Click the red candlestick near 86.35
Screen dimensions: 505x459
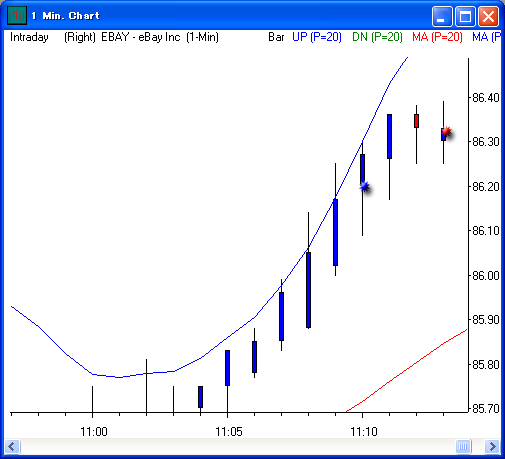point(416,121)
